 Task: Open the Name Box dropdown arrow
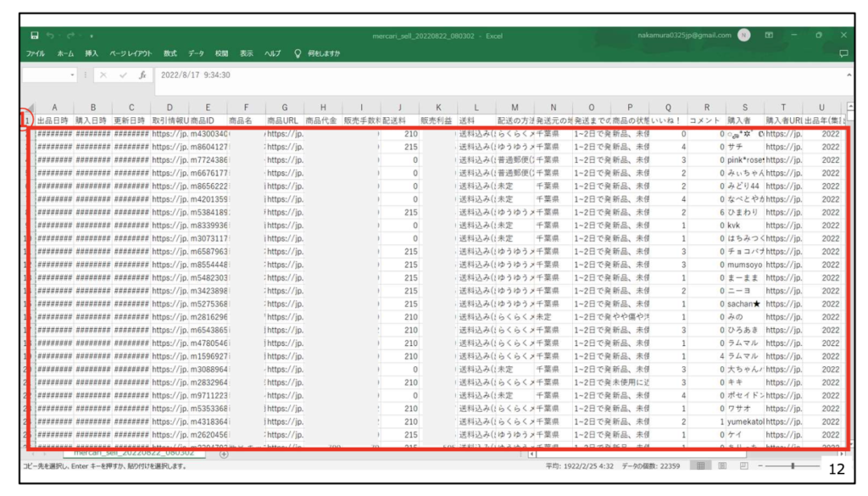pos(74,75)
